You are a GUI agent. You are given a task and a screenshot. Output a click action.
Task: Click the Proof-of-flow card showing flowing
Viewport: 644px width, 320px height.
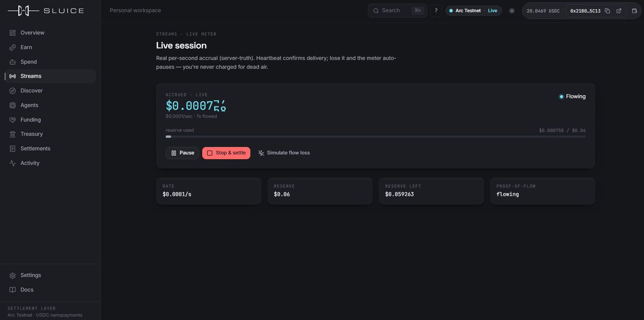coord(543,191)
